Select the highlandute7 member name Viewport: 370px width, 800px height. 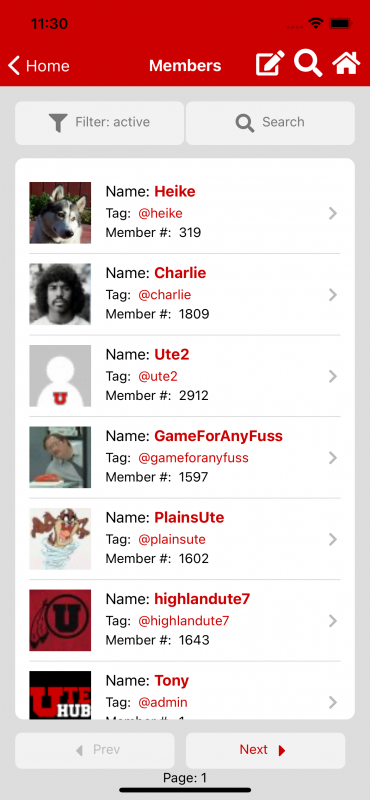pyautogui.click(x=202, y=598)
